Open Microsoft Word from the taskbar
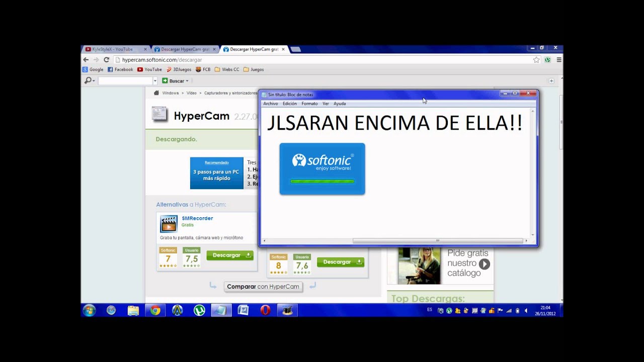 click(243, 310)
